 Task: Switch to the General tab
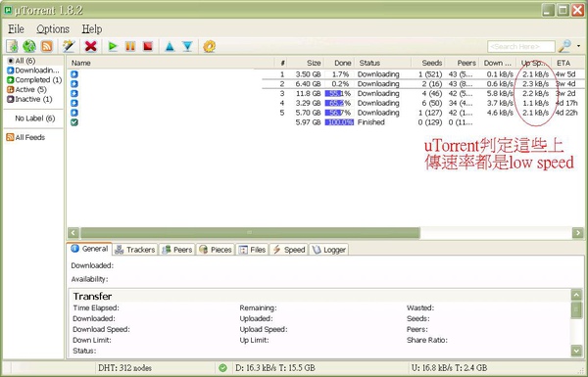(89, 249)
